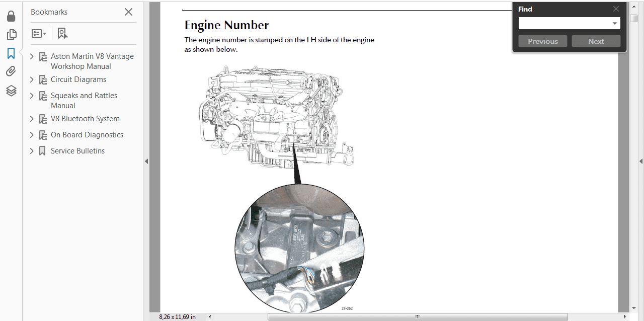
Task: Click the Circuit Diagrams bookmark icon
Action: pyautogui.click(x=43, y=80)
